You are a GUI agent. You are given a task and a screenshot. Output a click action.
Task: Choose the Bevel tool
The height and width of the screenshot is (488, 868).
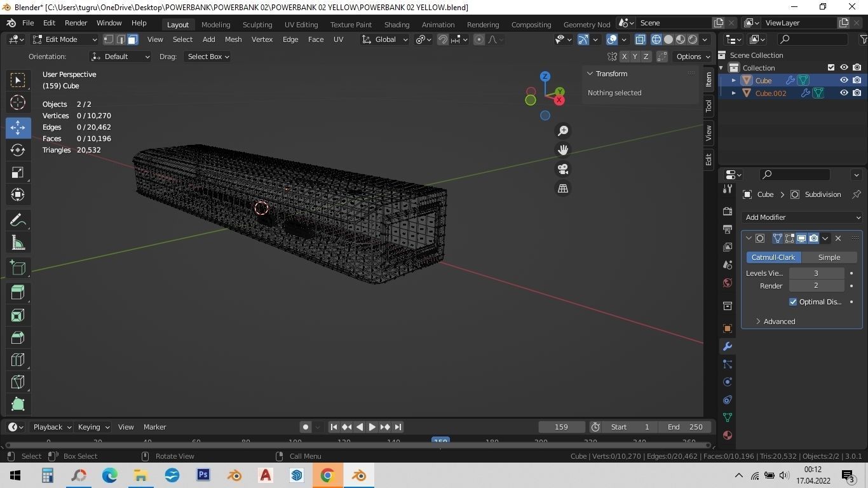pyautogui.click(x=18, y=337)
